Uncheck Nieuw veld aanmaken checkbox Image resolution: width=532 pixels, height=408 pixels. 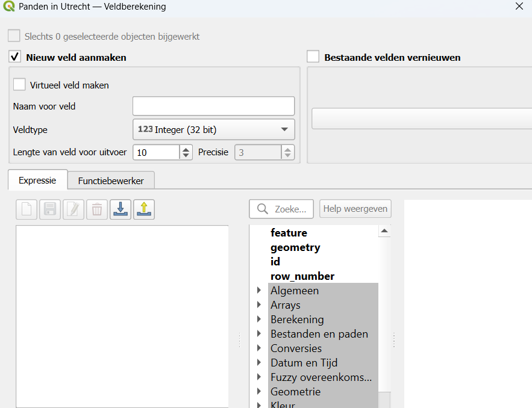(x=14, y=57)
